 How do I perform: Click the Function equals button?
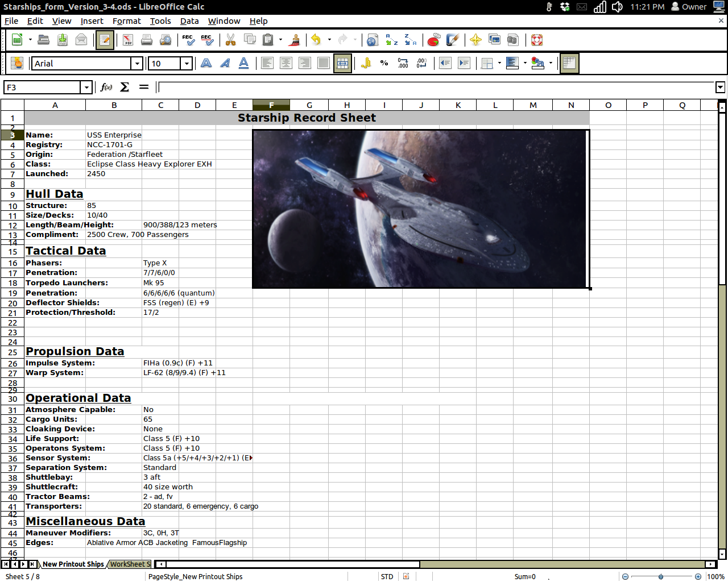point(143,88)
